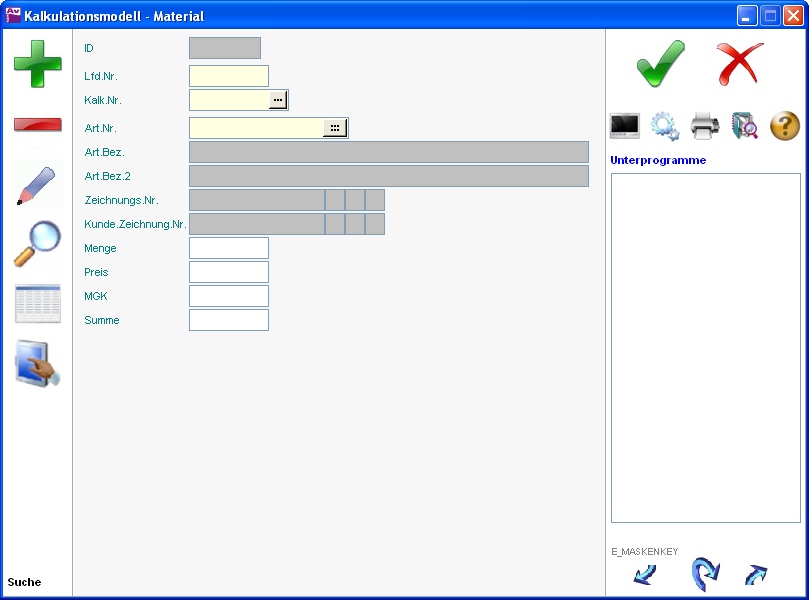Viewport: 809px width, 600px height.
Task: Click the Preis input field
Action: [x=228, y=272]
